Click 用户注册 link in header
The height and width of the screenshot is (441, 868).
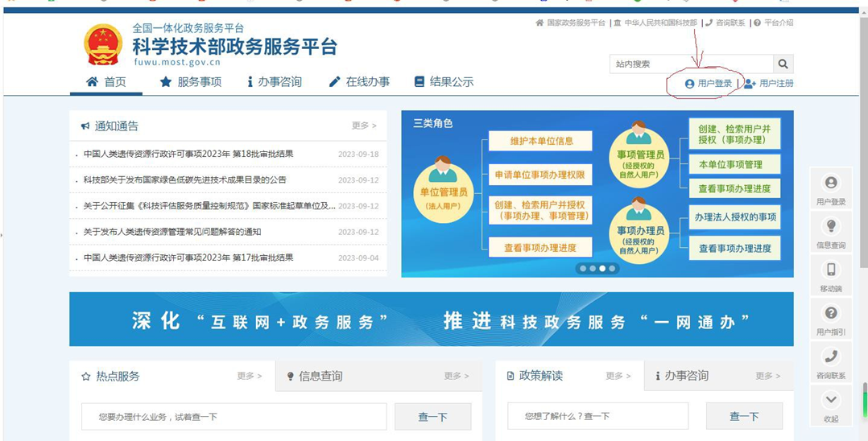[776, 84]
